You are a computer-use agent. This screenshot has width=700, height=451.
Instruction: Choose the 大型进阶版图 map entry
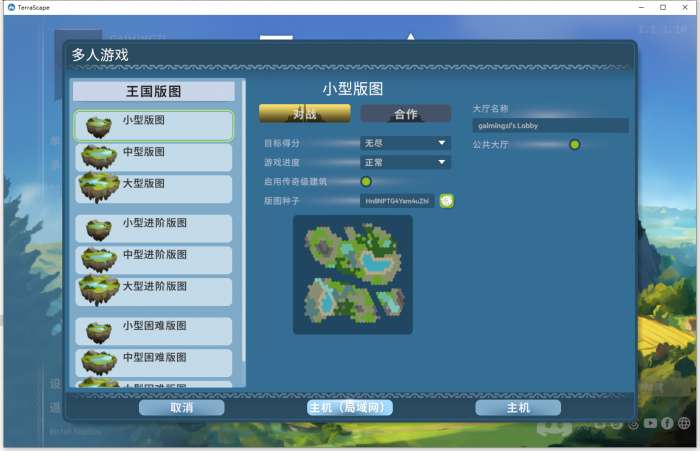point(154,292)
